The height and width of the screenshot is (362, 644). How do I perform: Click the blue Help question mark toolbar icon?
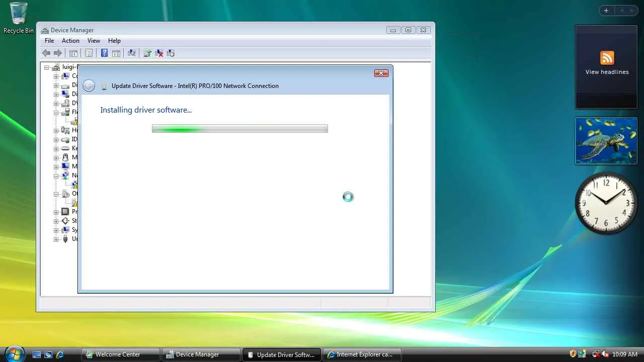coord(104,53)
